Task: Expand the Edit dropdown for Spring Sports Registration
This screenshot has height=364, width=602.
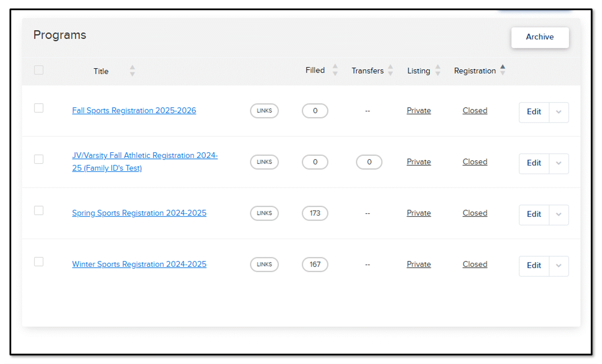Action: [559, 215]
